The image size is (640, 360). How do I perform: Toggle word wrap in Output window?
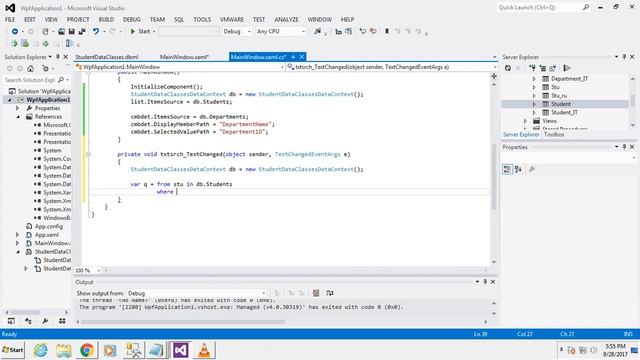pos(329,293)
